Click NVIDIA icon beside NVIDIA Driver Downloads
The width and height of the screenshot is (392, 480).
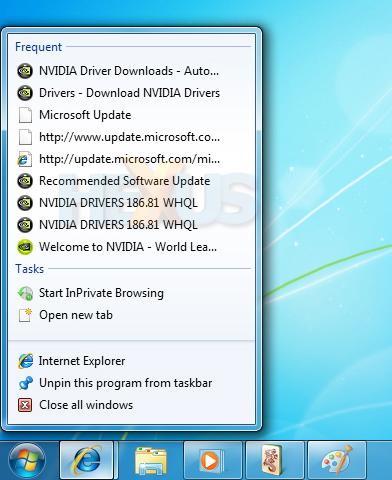click(x=25, y=71)
